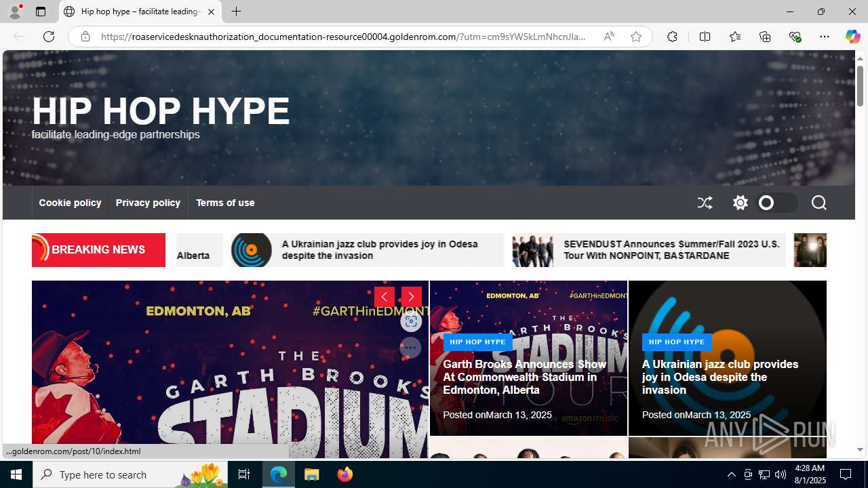Open a new tab with plus button
The height and width of the screenshot is (488, 868).
(236, 12)
